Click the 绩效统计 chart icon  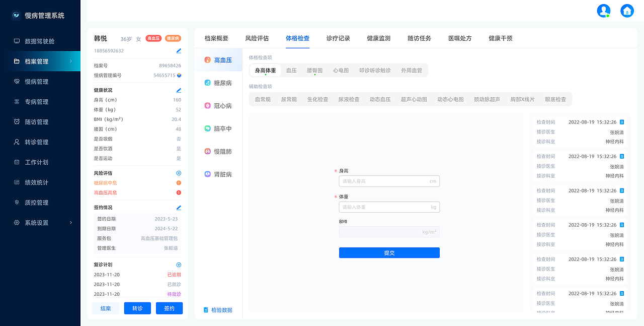pyautogui.click(x=17, y=182)
